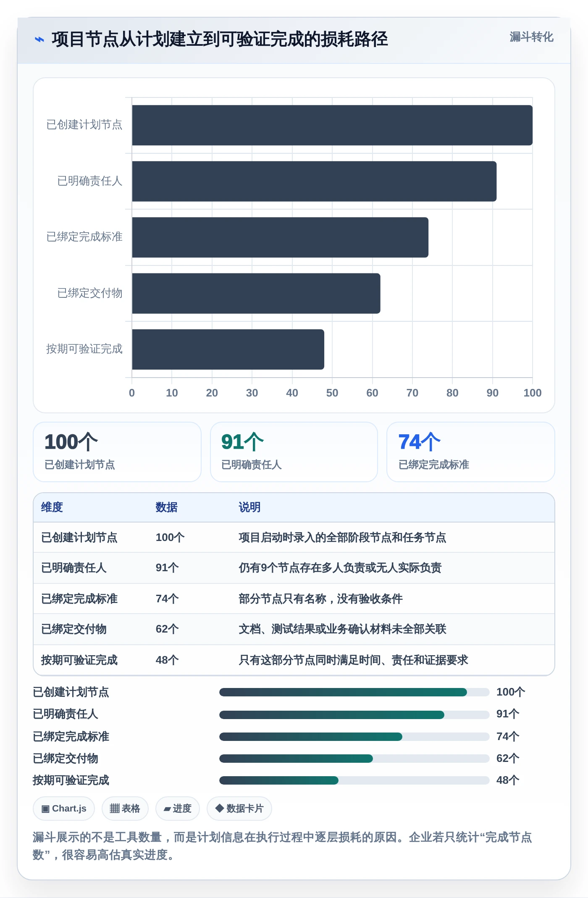Click the 已明确责任人 table row name
Screen dimensions: 588x898
click(73, 567)
